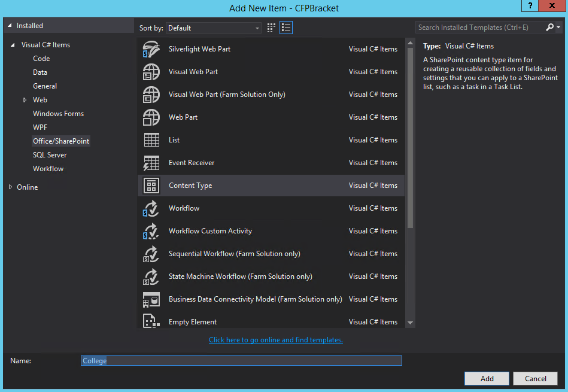Switch to small icons grid view
Image resolution: width=568 pixels, height=392 pixels.
[x=271, y=28]
